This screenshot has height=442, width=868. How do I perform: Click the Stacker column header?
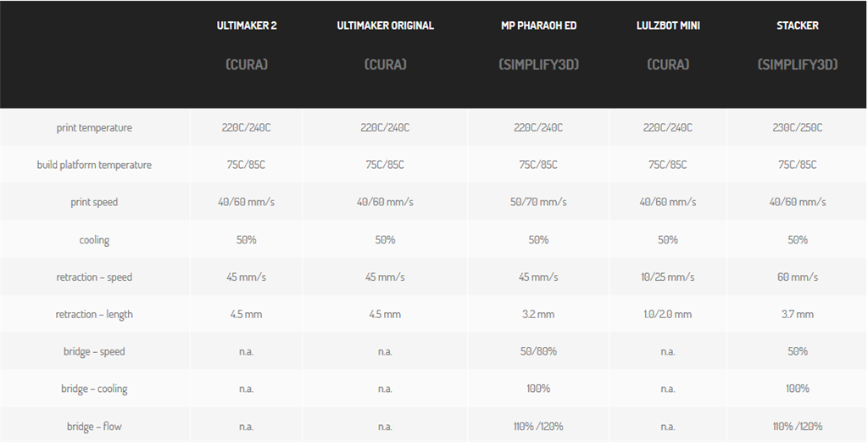click(x=797, y=25)
